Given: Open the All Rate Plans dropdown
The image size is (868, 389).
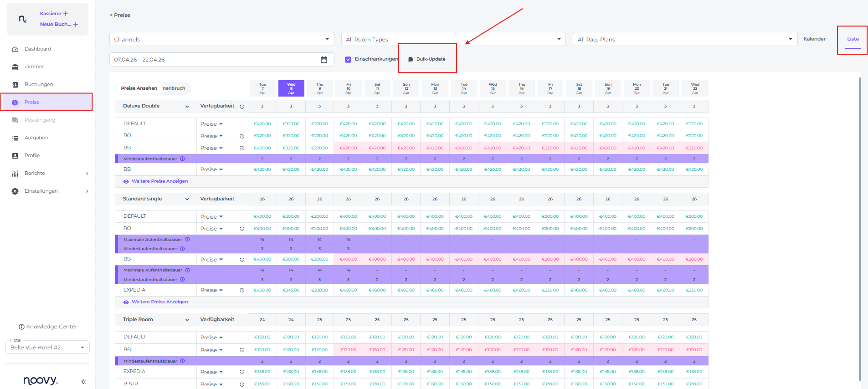Looking at the screenshot, I should pos(684,39).
